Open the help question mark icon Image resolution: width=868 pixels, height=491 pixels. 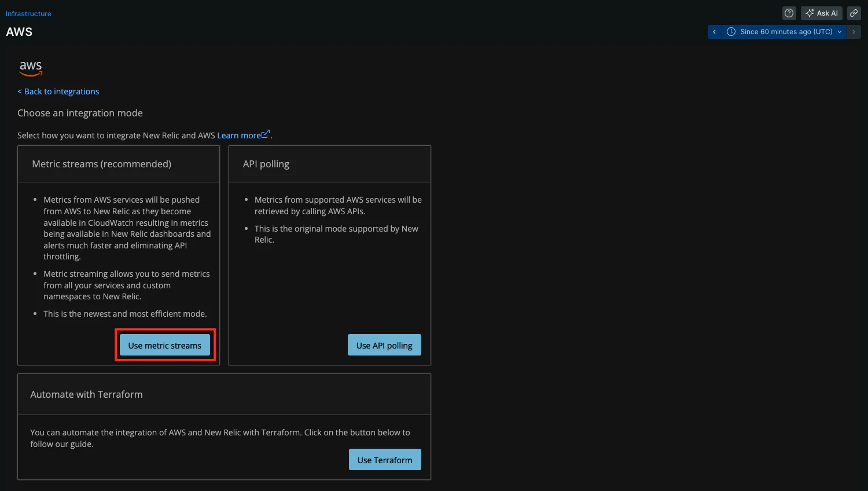[789, 13]
